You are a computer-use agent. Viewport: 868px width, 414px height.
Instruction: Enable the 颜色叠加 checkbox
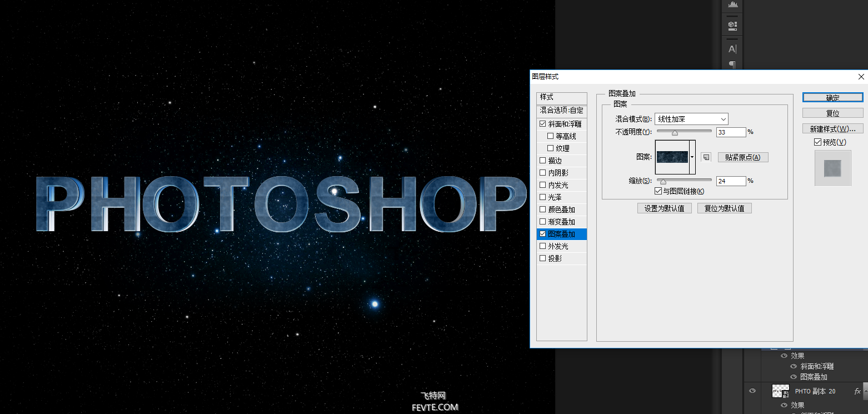(x=543, y=210)
